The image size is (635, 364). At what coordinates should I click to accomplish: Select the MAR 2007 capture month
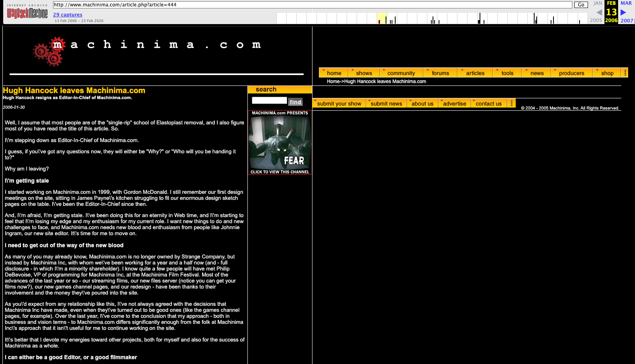point(627,12)
